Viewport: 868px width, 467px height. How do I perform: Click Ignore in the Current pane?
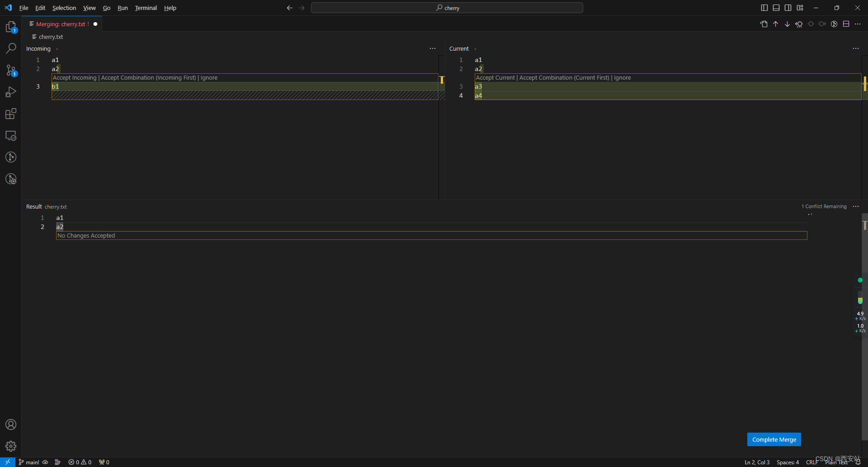pyautogui.click(x=623, y=78)
